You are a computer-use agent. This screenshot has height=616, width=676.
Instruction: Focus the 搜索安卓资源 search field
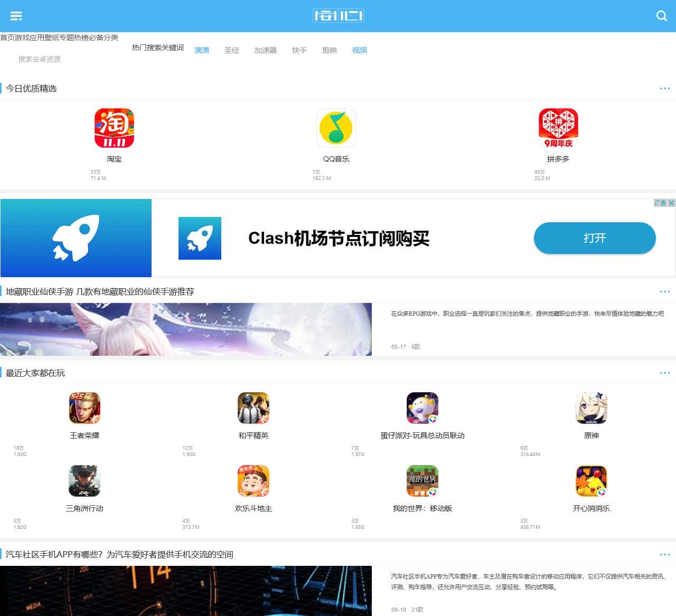click(40, 59)
